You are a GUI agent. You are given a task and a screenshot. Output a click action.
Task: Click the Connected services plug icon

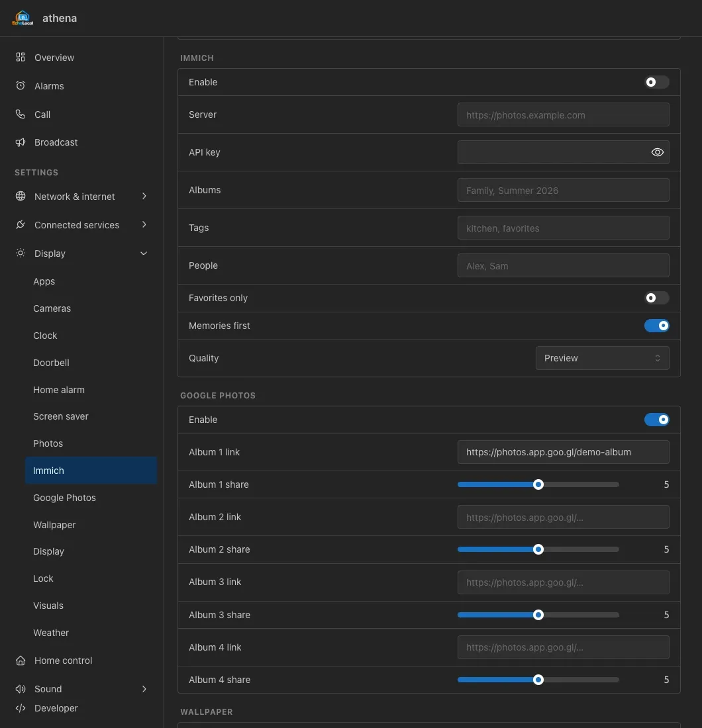tap(21, 225)
